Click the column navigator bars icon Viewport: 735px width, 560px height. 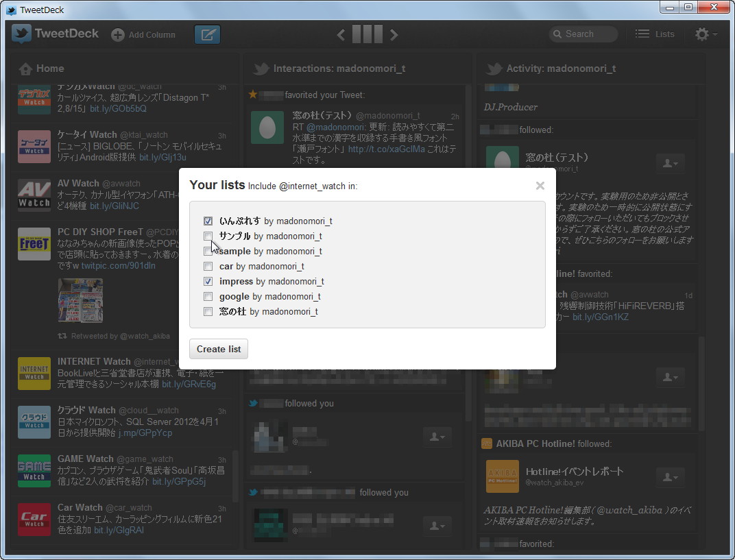[x=367, y=34]
